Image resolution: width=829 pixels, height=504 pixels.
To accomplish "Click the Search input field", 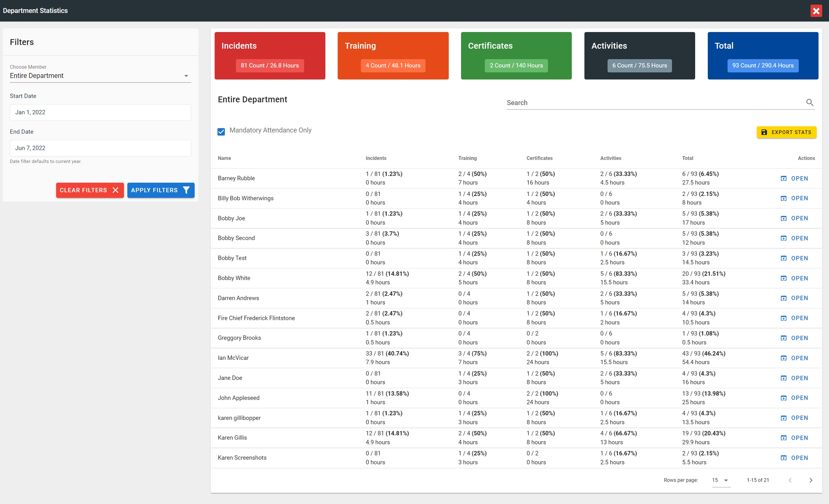I will 655,103.
